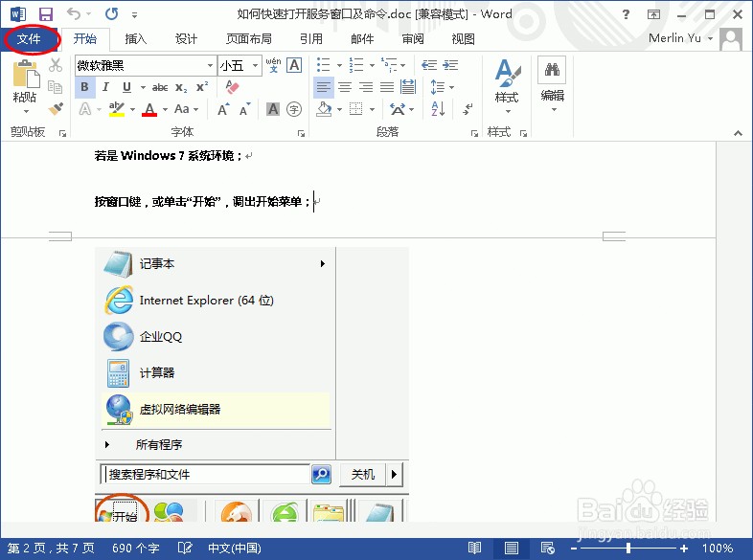Click the Increase indent icon
The image size is (753, 560).
point(450,65)
